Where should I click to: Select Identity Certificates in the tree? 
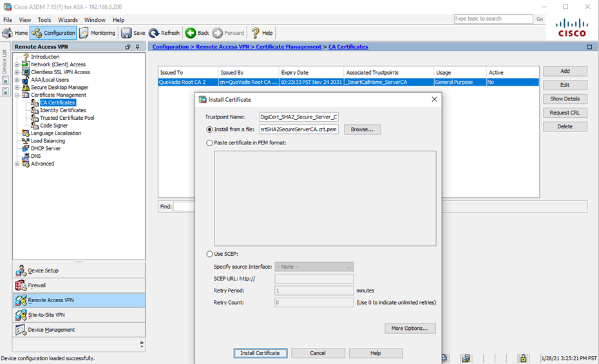[x=63, y=110]
